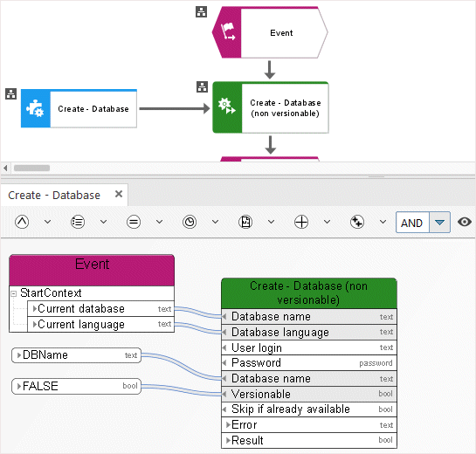Close the Create - Database tab
Image resolution: width=476 pixels, height=454 pixels.
(119, 194)
